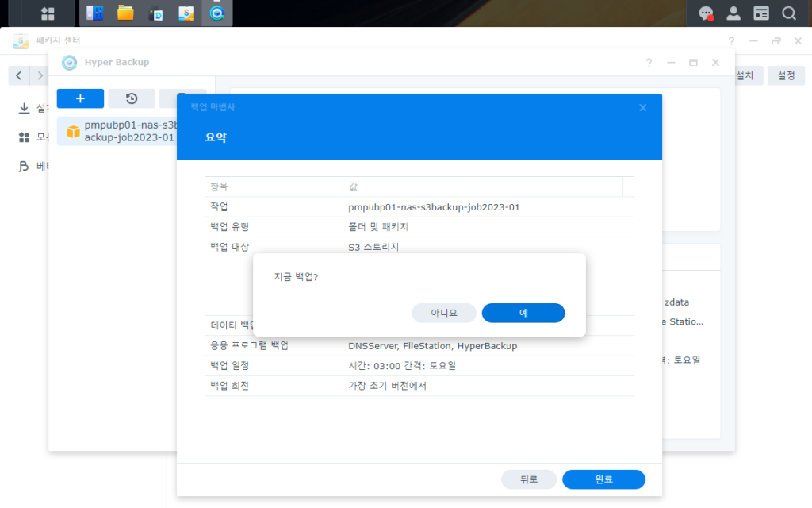Click Hyper Backup help question mark

[649, 63]
